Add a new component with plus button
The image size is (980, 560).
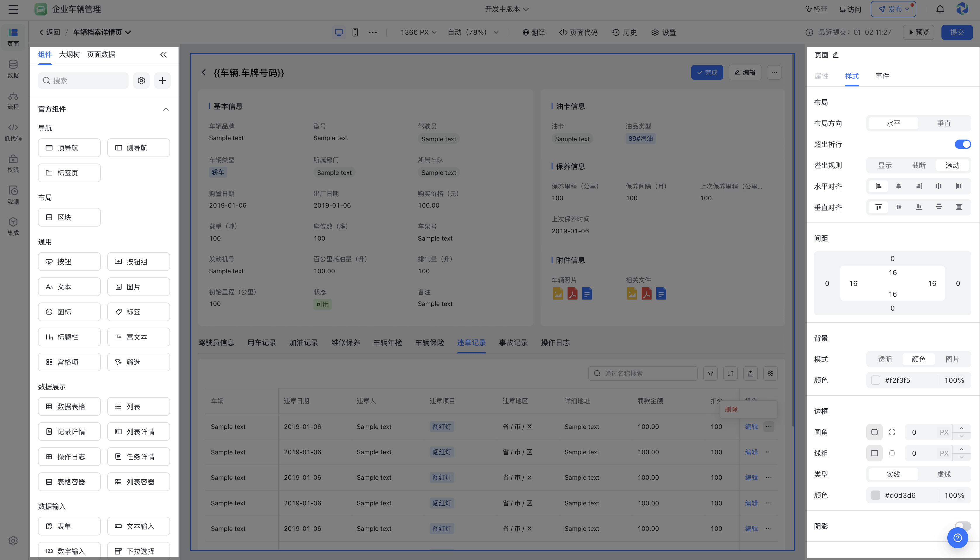point(162,80)
